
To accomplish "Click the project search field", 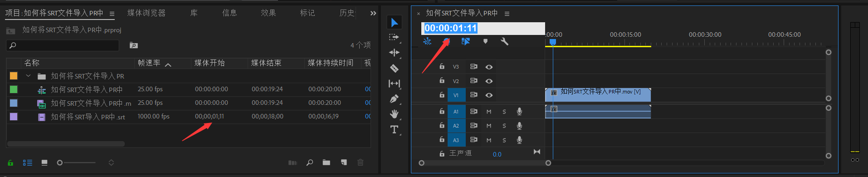I will click(63, 45).
